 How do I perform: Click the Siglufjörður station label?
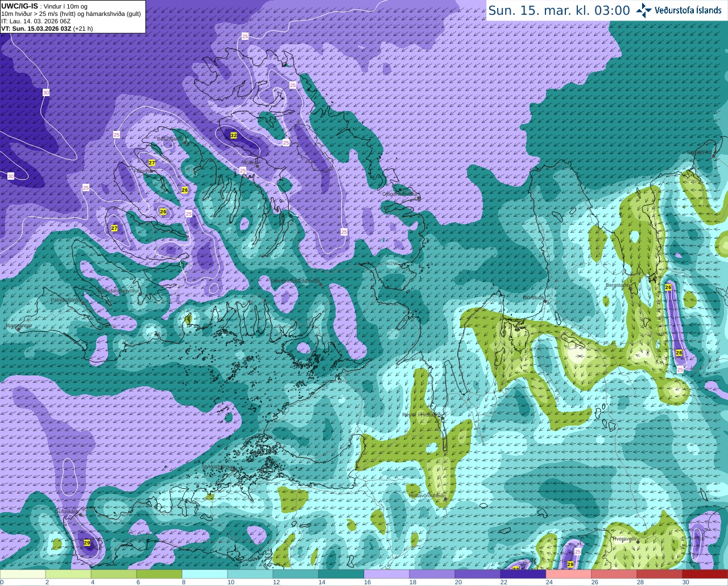pyautogui.click(x=699, y=152)
